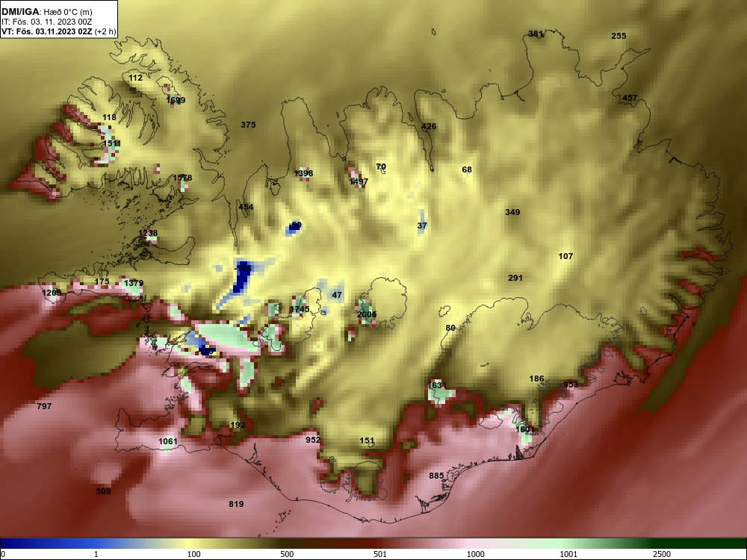Viewport: 747px width, 560px height.
Task: Select the map value 426
Action: 429,126
